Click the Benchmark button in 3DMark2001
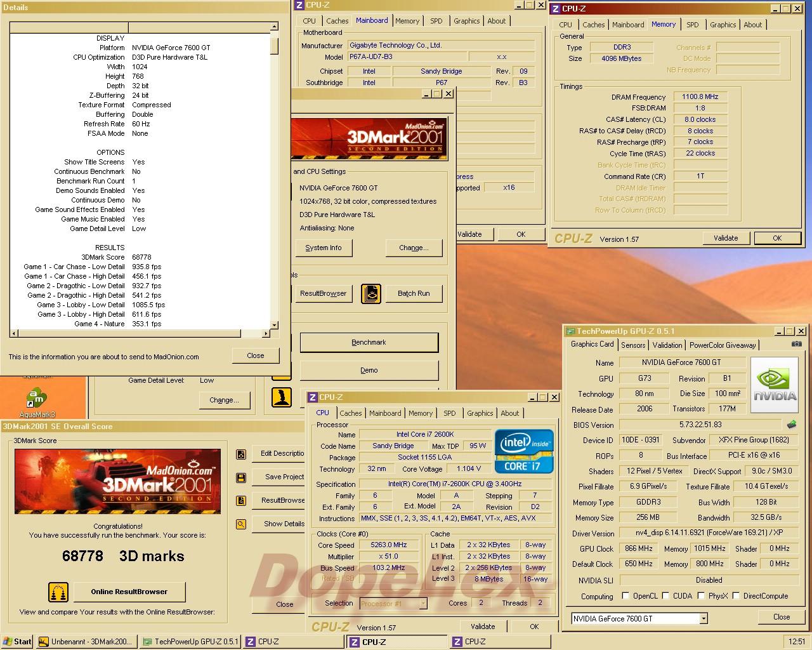The image size is (812, 650). pos(369,343)
